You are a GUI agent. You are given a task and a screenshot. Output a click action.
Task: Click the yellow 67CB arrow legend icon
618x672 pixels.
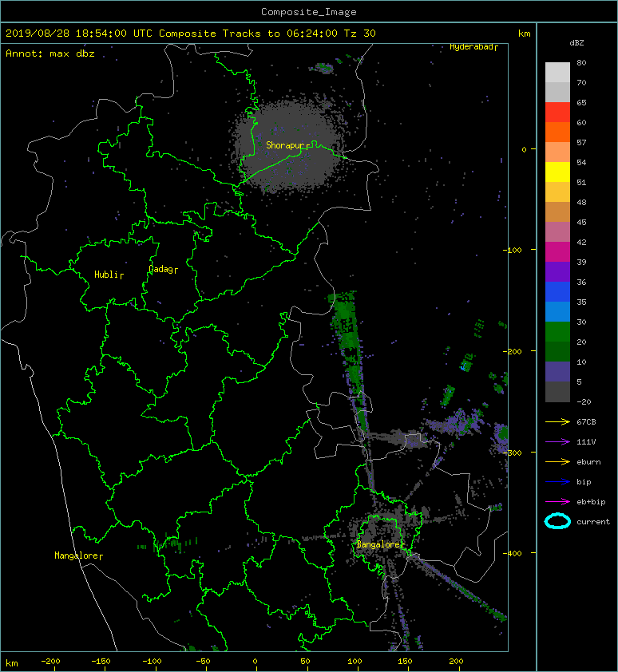pyautogui.click(x=557, y=421)
